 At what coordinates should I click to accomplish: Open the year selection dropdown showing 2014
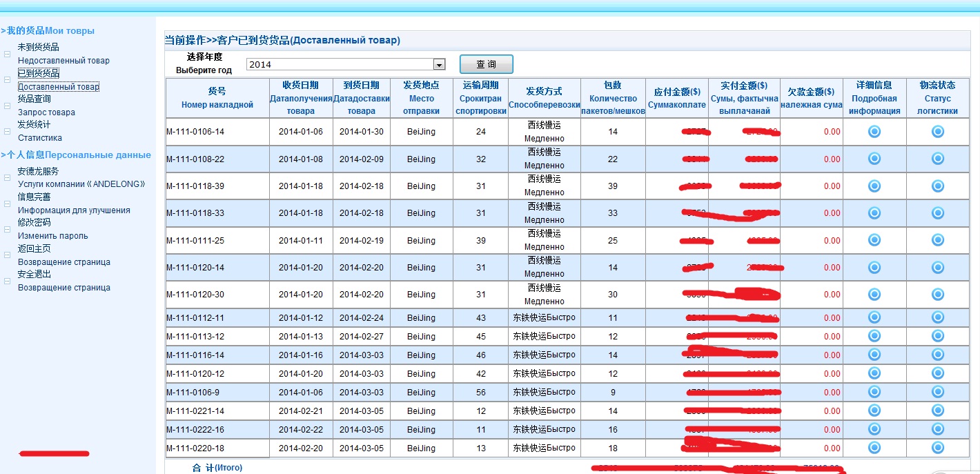438,64
